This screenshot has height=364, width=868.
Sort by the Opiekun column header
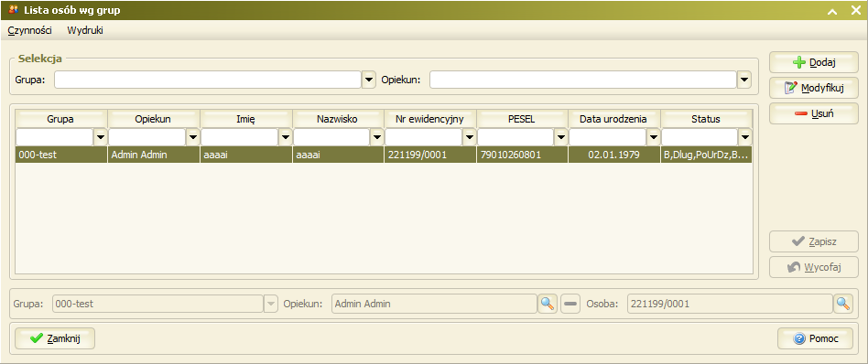point(153,118)
